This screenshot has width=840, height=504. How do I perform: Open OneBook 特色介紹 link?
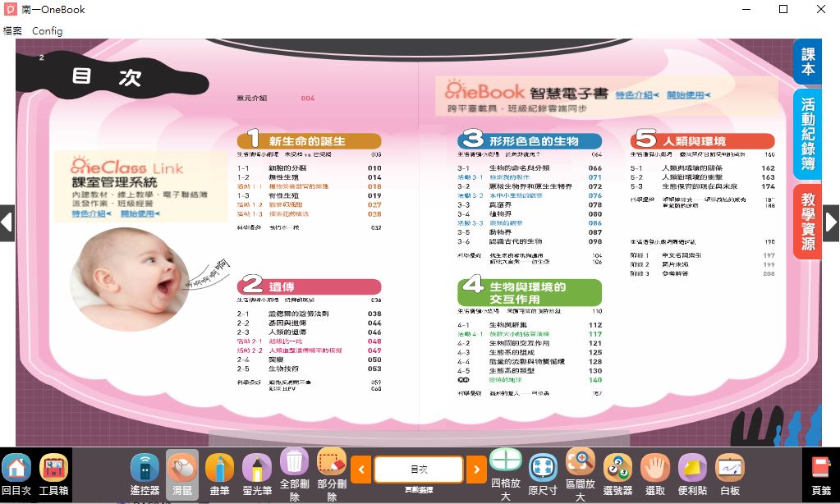pyautogui.click(x=637, y=94)
